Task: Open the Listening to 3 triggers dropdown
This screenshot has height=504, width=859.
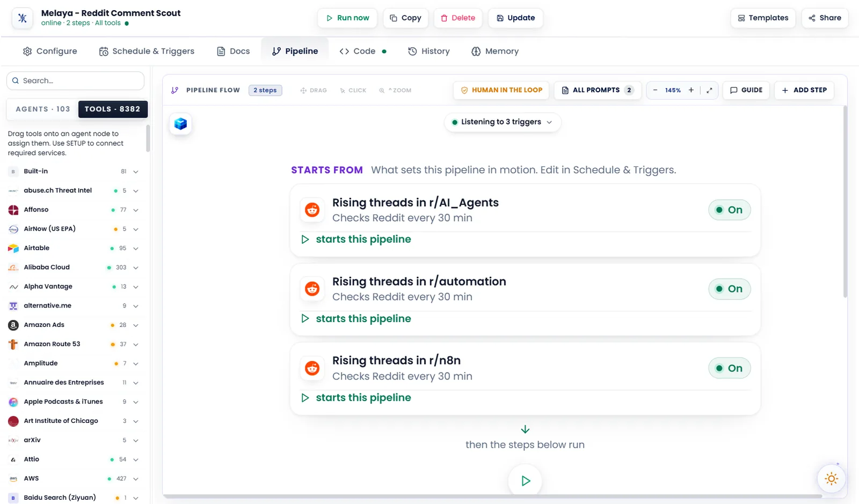Action: point(503,122)
